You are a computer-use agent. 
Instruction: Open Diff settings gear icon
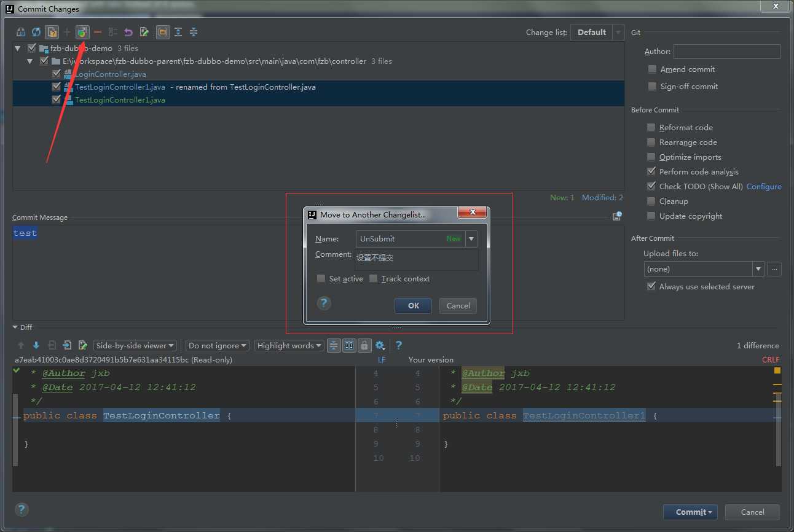[x=380, y=345]
